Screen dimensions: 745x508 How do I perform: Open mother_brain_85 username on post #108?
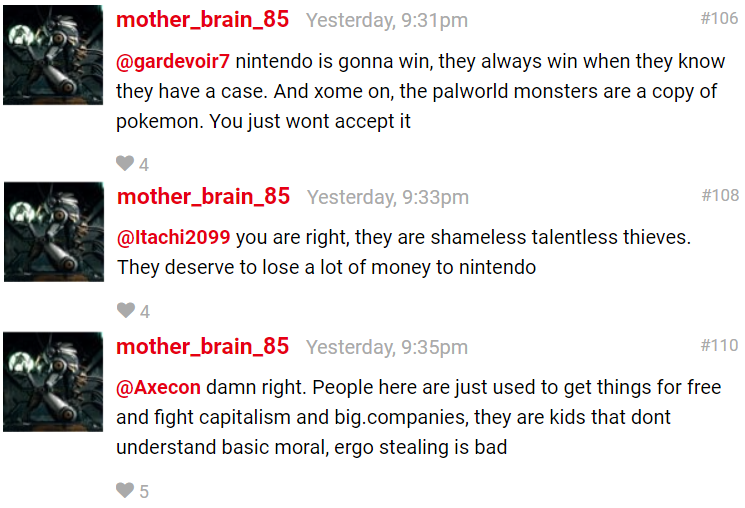point(204,197)
